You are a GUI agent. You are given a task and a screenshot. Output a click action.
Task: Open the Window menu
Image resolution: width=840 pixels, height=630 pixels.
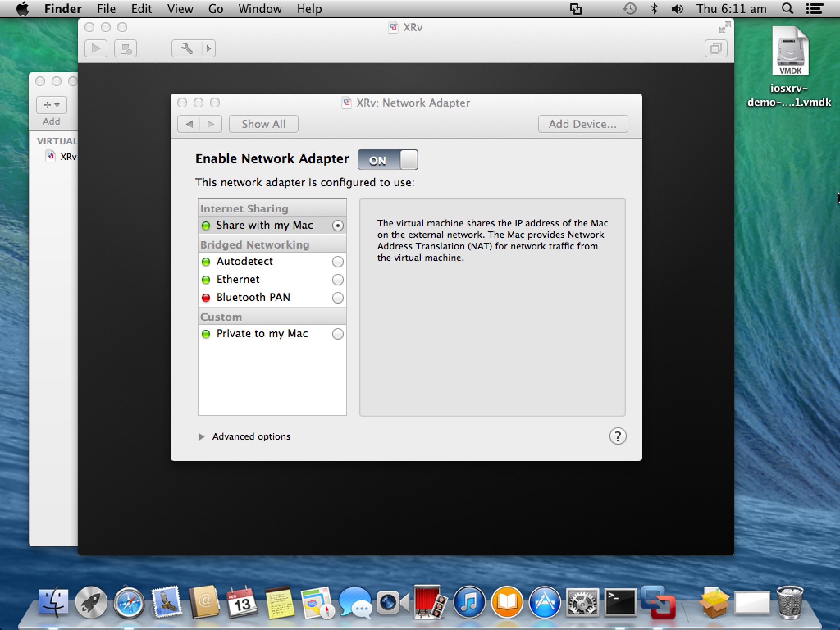tap(260, 9)
